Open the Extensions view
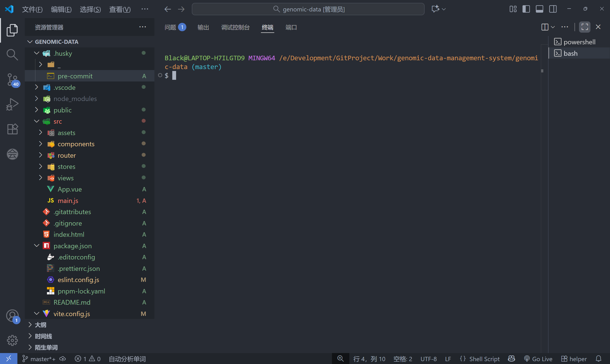Image resolution: width=610 pixels, height=364 pixels. point(12,129)
